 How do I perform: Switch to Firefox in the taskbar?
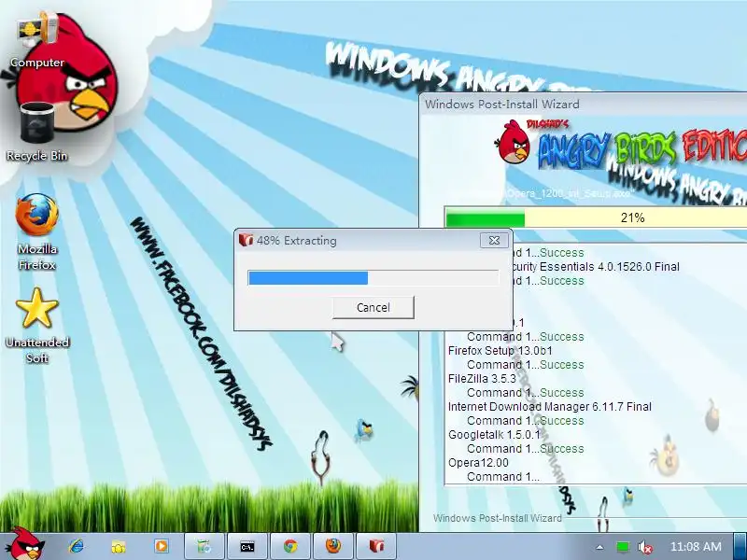point(333,546)
